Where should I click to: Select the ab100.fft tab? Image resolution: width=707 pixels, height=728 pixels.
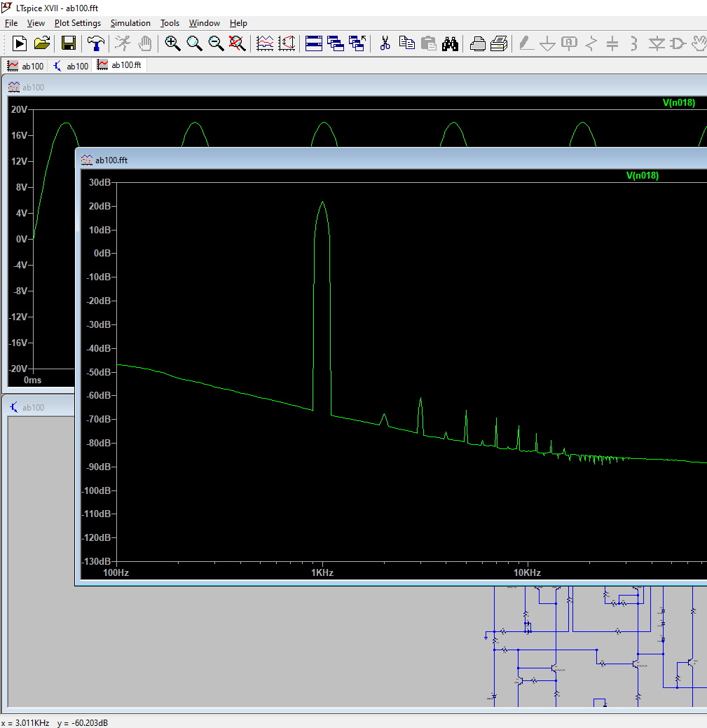[120, 65]
